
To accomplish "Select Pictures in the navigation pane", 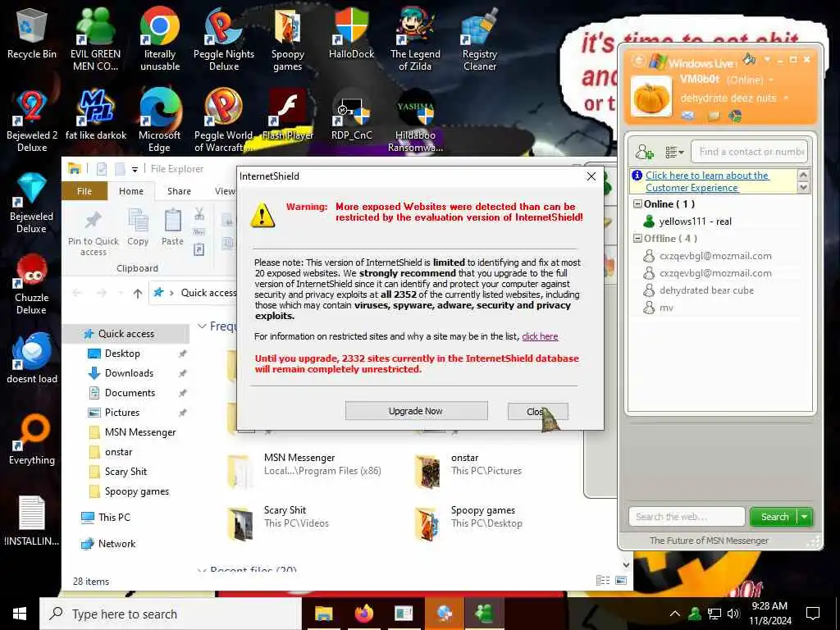I will (x=121, y=413).
